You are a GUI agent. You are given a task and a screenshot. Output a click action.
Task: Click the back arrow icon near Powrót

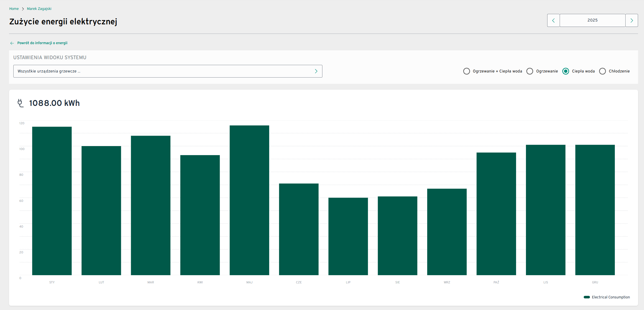12,43
